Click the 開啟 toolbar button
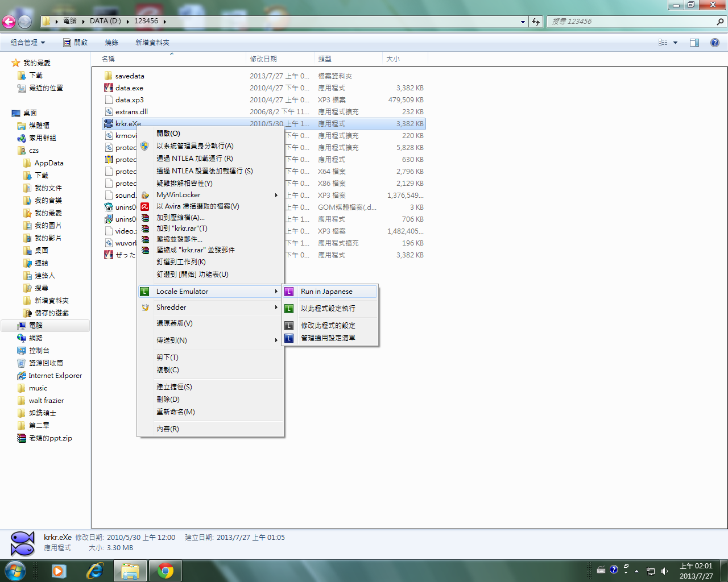The width and height of the screenshot is (728, 582). (x=75, y=43)
